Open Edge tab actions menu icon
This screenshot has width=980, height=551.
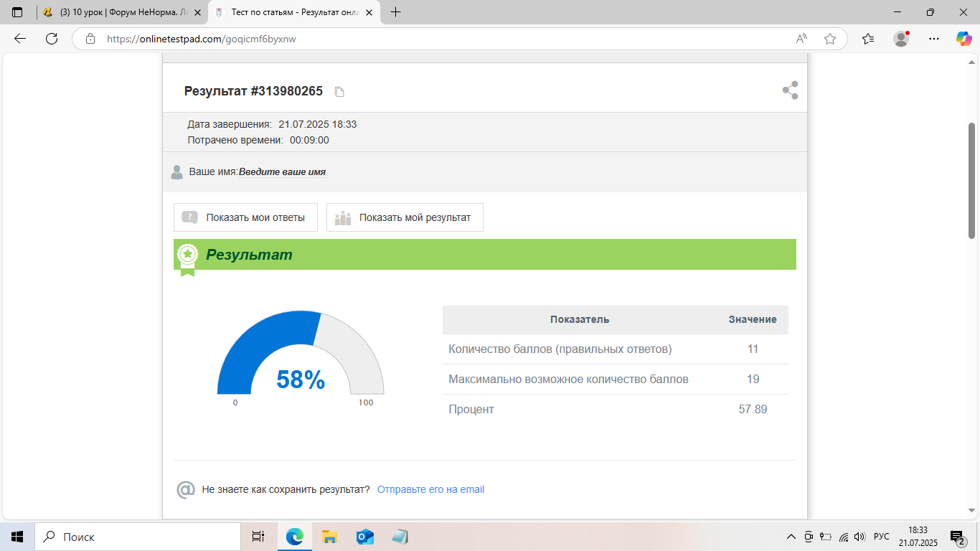coord(17,12)
